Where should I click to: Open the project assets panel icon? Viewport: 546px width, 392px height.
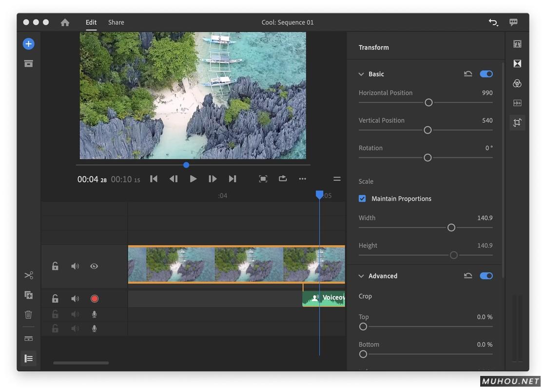[x=29, y=64]
